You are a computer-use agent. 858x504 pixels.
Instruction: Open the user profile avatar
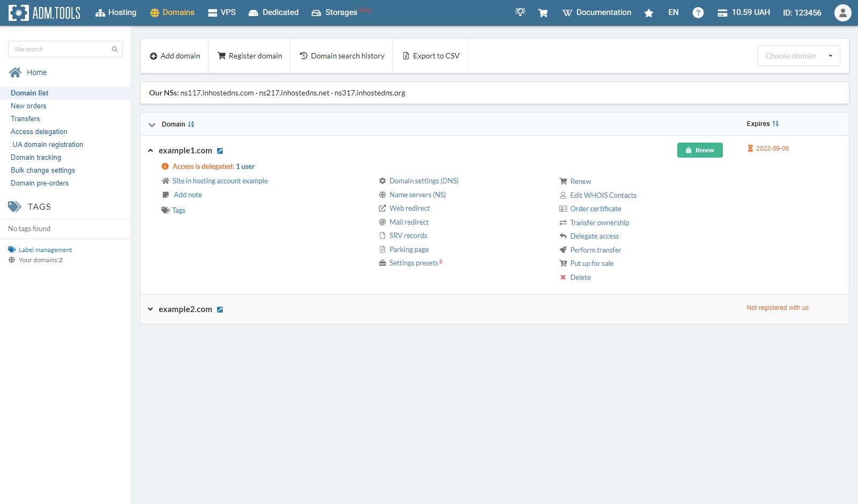pyautogui.click(x=842, y=13)
